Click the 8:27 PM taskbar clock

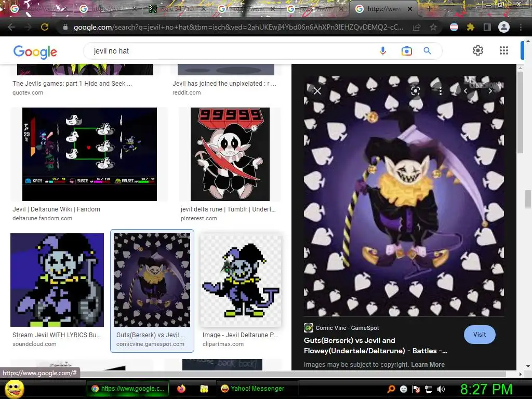tap(486, 389)
